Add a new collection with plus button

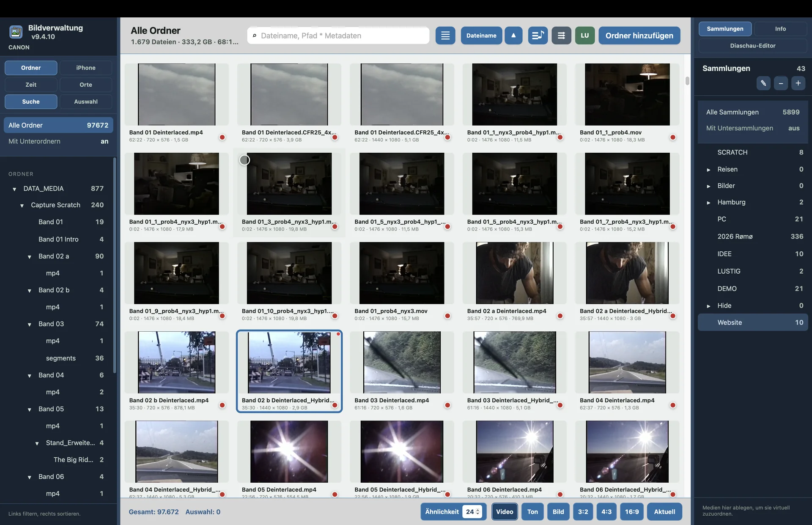click(798, 83)
